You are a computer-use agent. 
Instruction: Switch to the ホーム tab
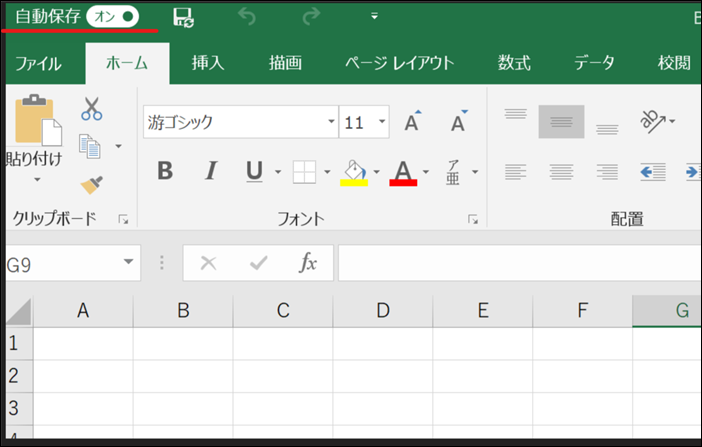coord(127,63)
